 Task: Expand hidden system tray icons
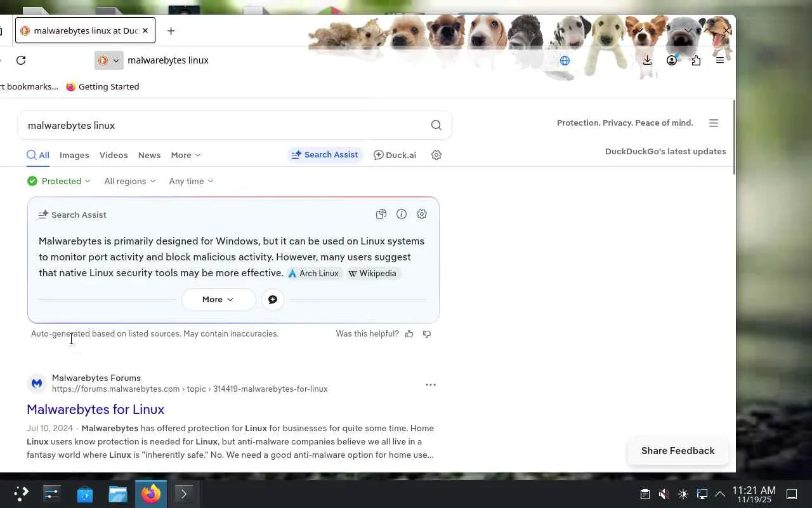coord(720,494)
